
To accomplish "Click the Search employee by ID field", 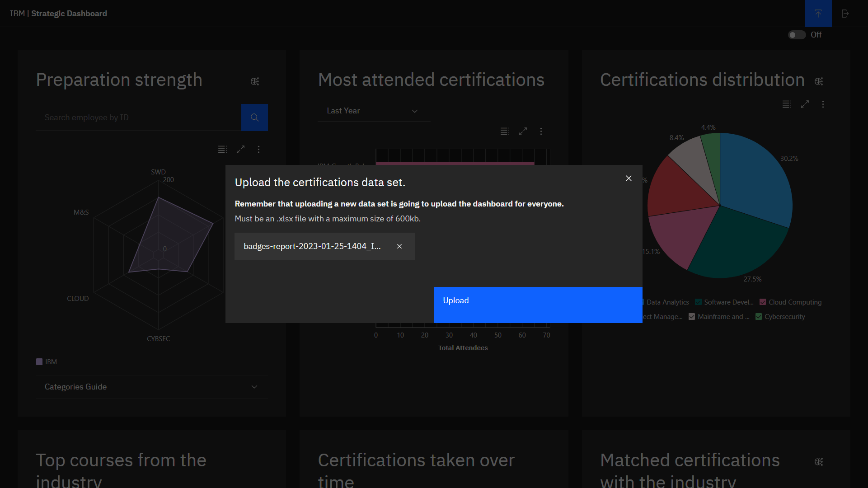I will [x=138, y=117].
